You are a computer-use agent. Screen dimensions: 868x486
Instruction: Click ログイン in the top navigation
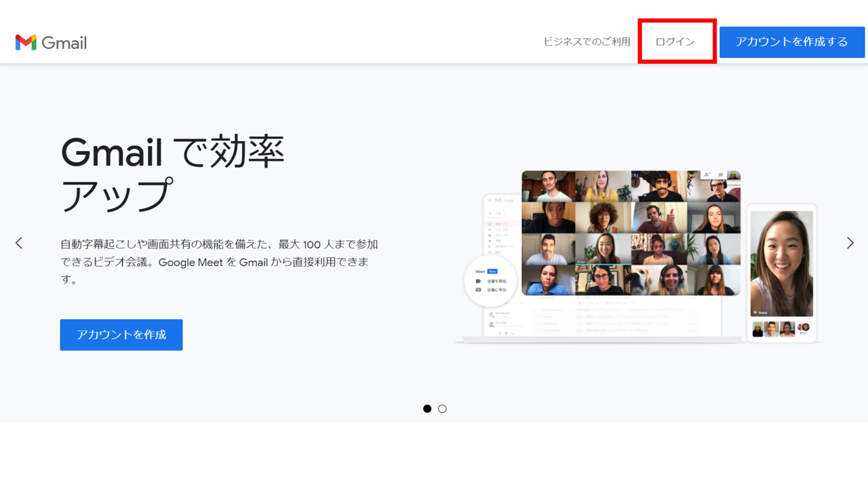coord(675,42)
